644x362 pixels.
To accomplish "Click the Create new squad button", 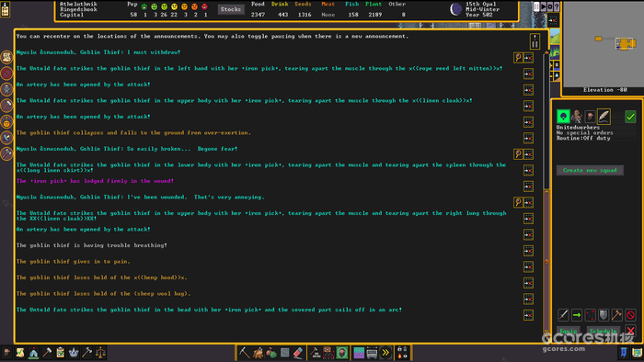I will [590, 170].
